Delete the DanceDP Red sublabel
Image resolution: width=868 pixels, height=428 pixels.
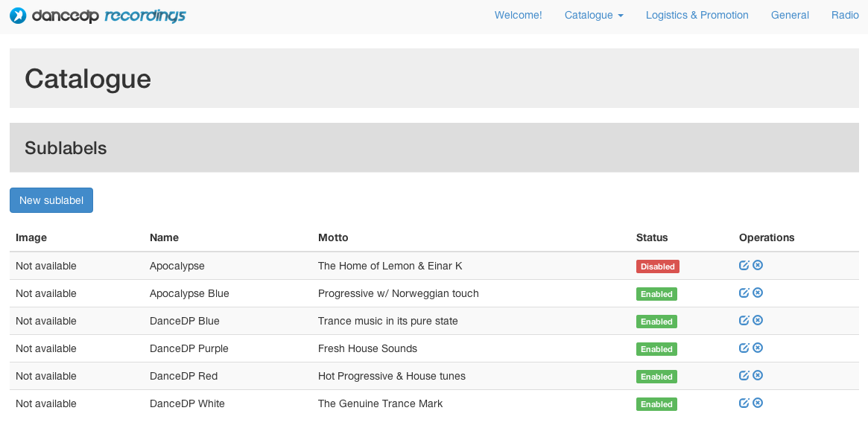click(758, 376)
